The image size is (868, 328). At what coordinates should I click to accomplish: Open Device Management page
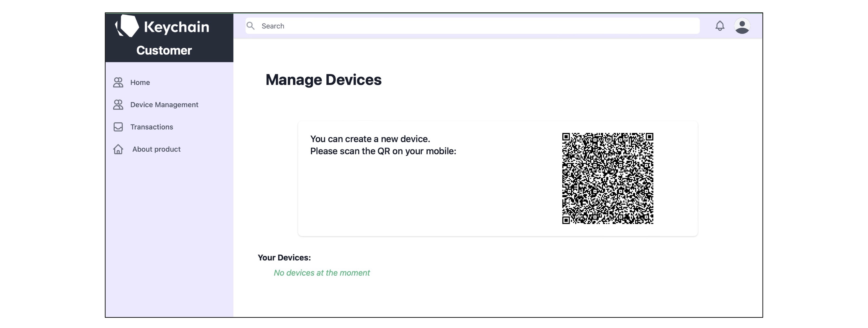(164, 105)
